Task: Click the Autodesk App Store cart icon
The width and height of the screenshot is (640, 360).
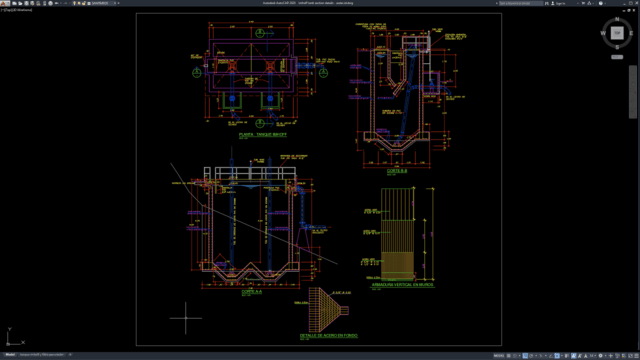Action: [x=583, y=3]
